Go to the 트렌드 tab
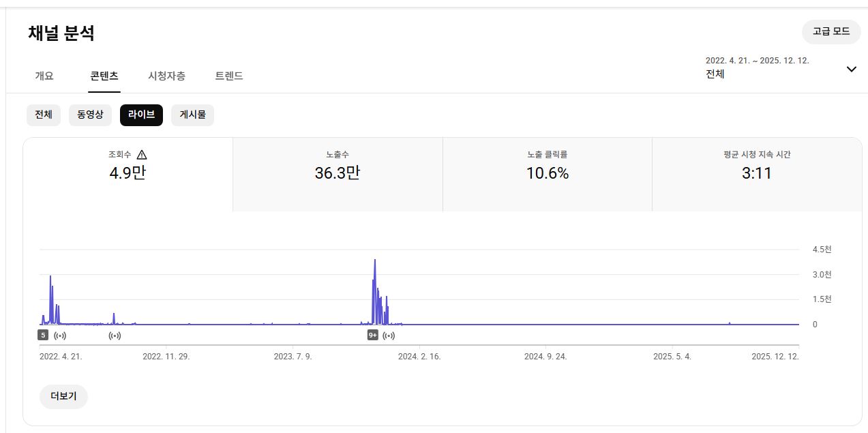The height and width of the screenshot is (433, 868). click(x=229, y=76)
